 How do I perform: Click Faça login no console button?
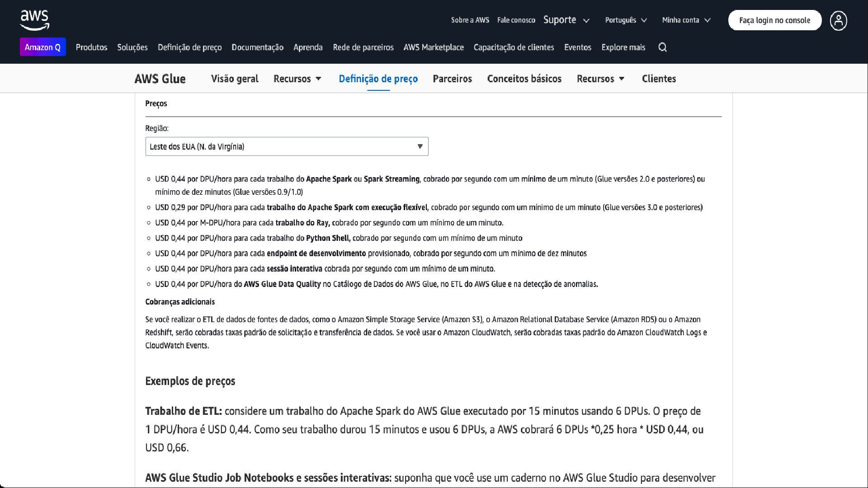pyautogui.click(x=774, y=20)
